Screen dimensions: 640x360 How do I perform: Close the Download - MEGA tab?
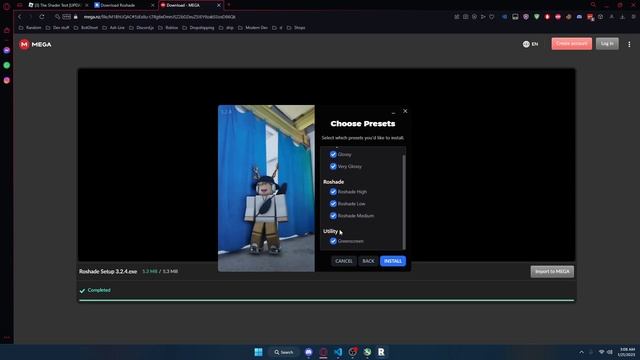tap(219, 5)
